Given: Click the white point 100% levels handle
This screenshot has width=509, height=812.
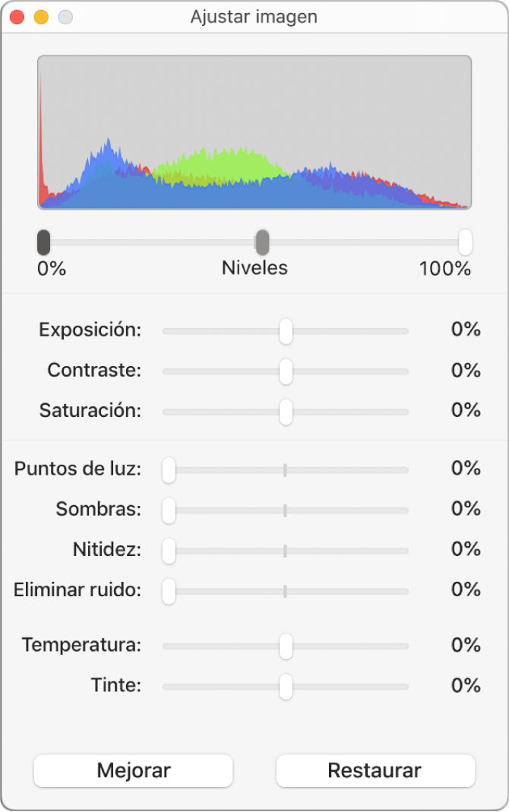Looking at the screenshot, I should click(465, 242).
